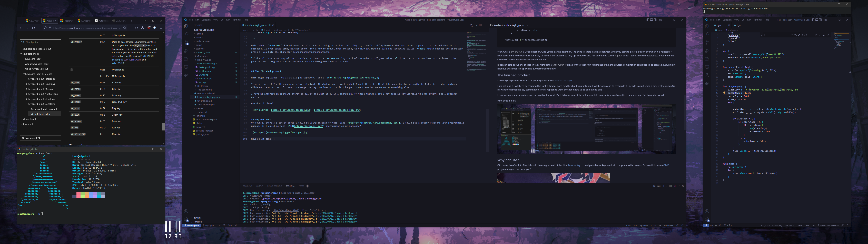The height and width of the screenshot is (244, 868).
Task: Switch to AutoHotkey Firefox tab
Action: tap(102, 21)
